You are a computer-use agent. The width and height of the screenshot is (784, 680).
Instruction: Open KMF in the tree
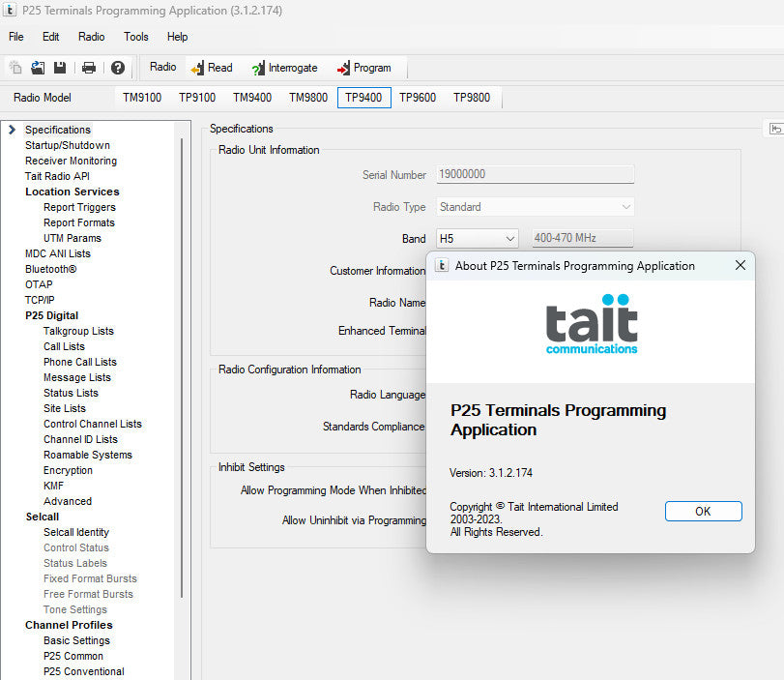[x=53, y=487]
